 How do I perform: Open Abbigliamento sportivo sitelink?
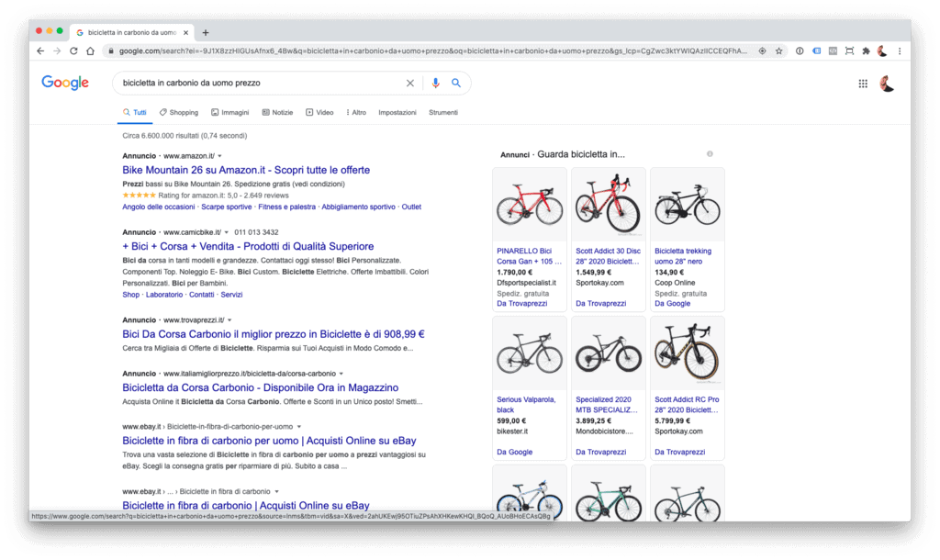coord(359,207)
